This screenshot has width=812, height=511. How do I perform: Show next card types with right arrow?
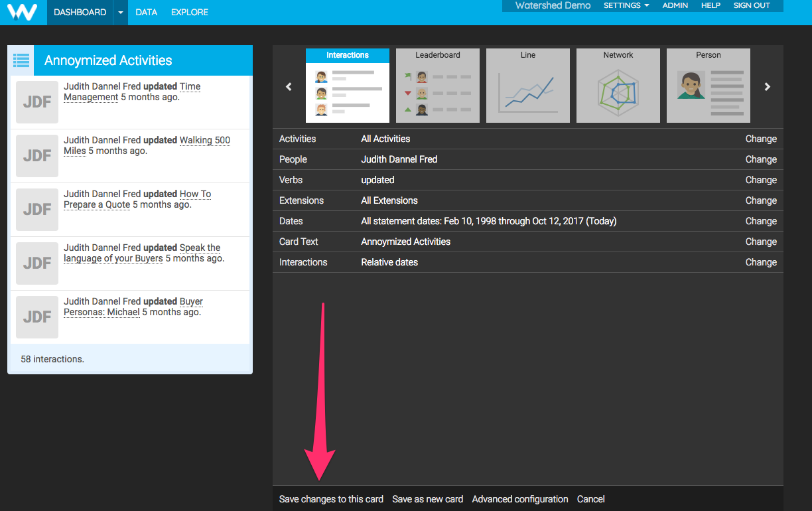767,86
